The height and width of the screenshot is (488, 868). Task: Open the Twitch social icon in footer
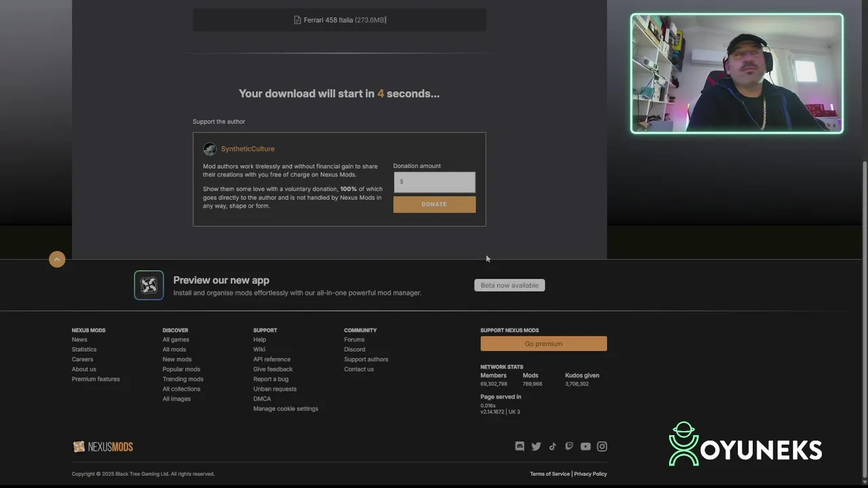569,447
